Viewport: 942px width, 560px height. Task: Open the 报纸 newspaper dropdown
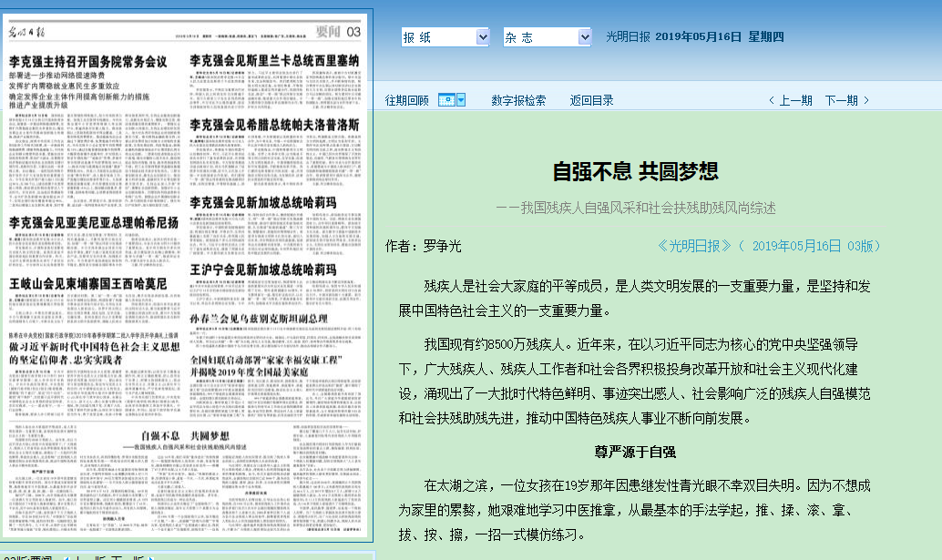[x=445, y=37]
